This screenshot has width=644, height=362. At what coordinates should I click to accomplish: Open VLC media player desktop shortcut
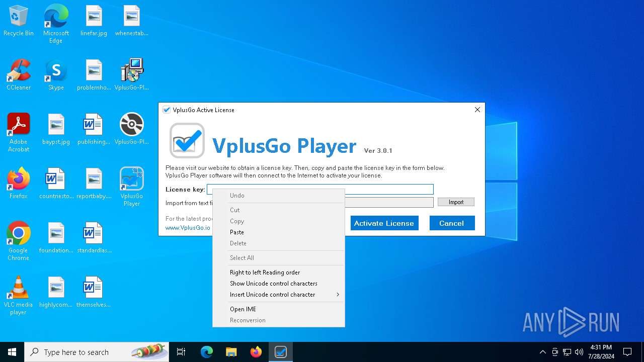19,296
